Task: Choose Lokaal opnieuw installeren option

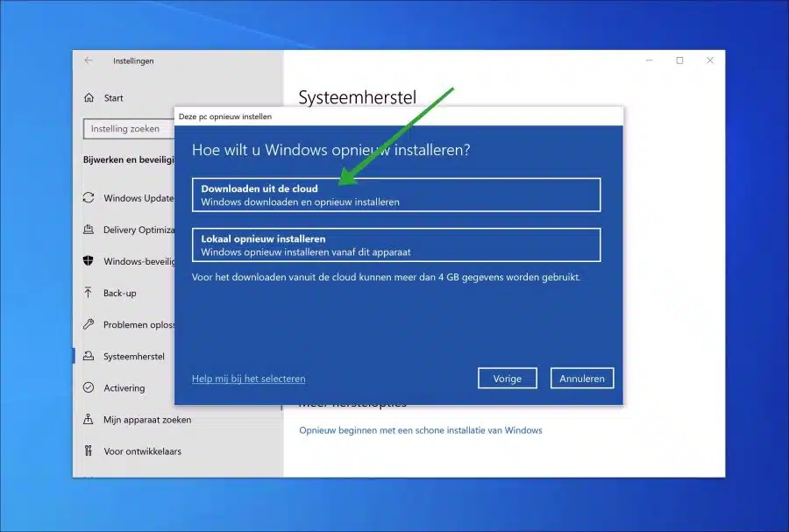Action: [396, 245]
